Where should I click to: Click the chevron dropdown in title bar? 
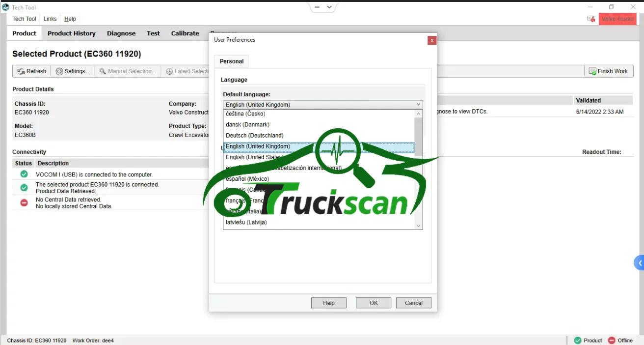click(x=329, y=7)
